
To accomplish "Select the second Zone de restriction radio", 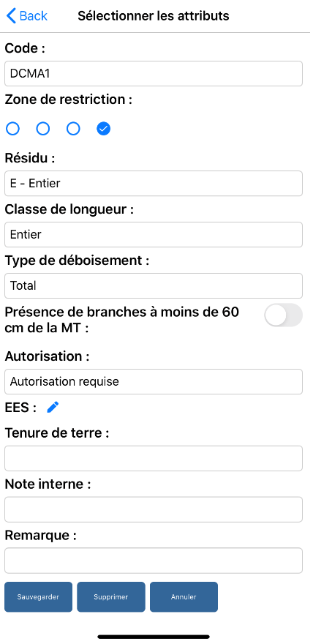I will coord(43,129).
